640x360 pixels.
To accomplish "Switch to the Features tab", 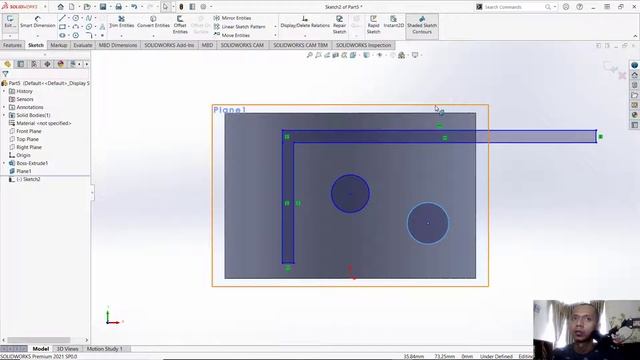I will 13,45.
